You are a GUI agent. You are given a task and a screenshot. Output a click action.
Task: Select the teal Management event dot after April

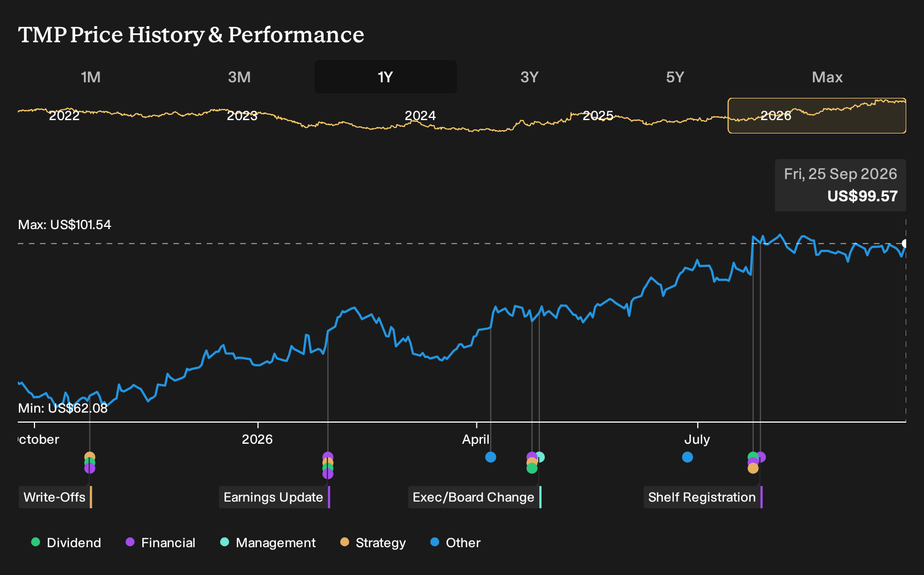pyautogui.click(x=539, y=457)
